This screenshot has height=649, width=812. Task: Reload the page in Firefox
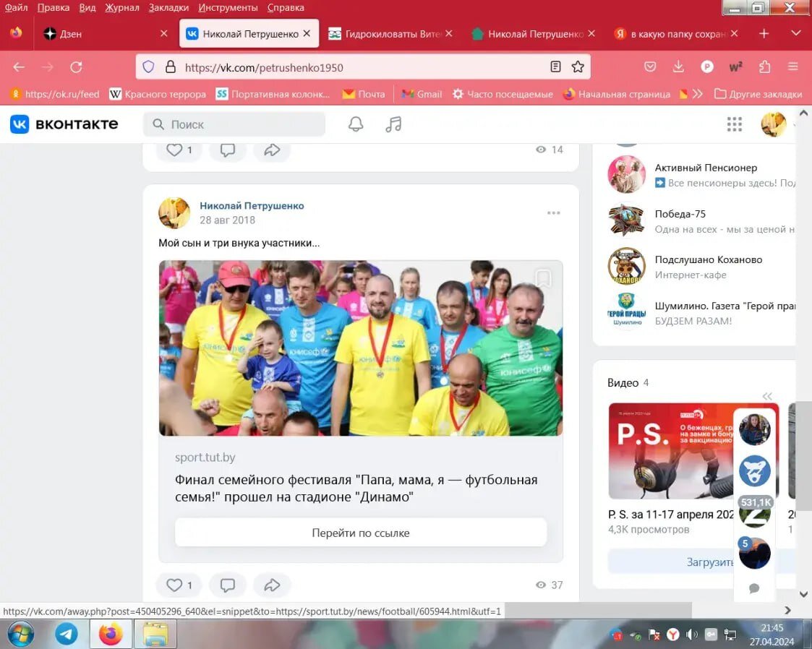click(76, 67)
